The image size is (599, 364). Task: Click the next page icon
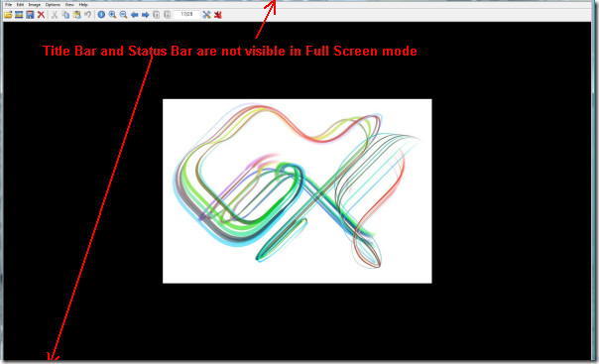pos(168,15)
